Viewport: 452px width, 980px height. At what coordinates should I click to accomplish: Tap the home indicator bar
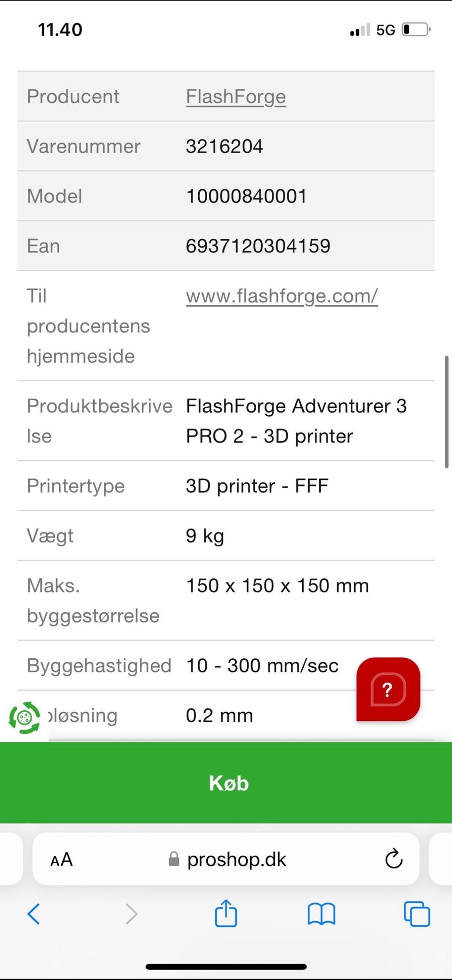(226, 967)
